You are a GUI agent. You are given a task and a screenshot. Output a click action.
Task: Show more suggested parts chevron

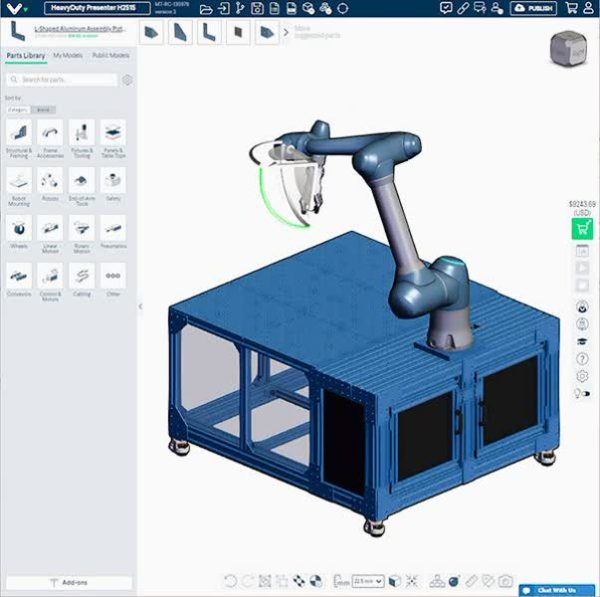(286, 33)
